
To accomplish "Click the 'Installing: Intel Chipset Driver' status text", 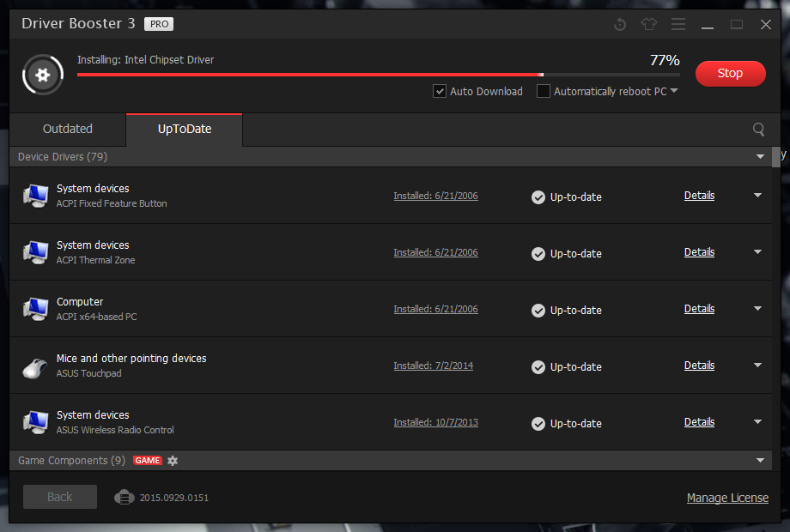I will coord(146,59).
